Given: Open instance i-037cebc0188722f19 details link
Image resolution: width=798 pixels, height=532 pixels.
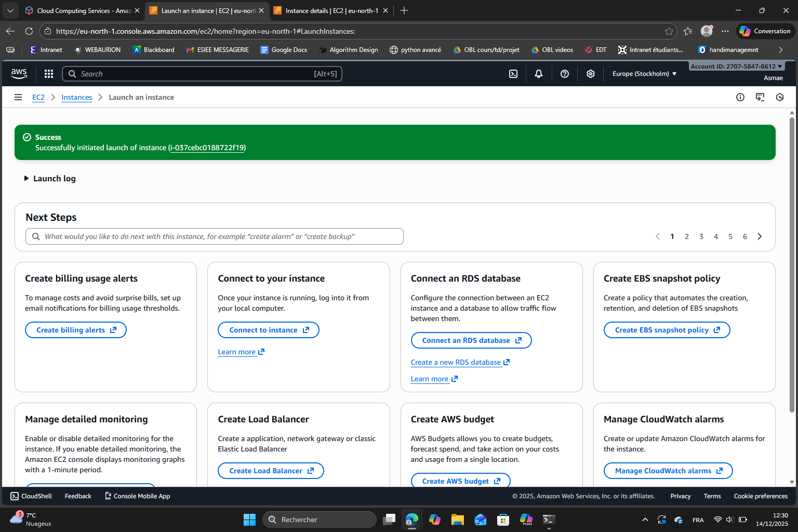Looking at the screenshot, I should (x=206, y=148).
